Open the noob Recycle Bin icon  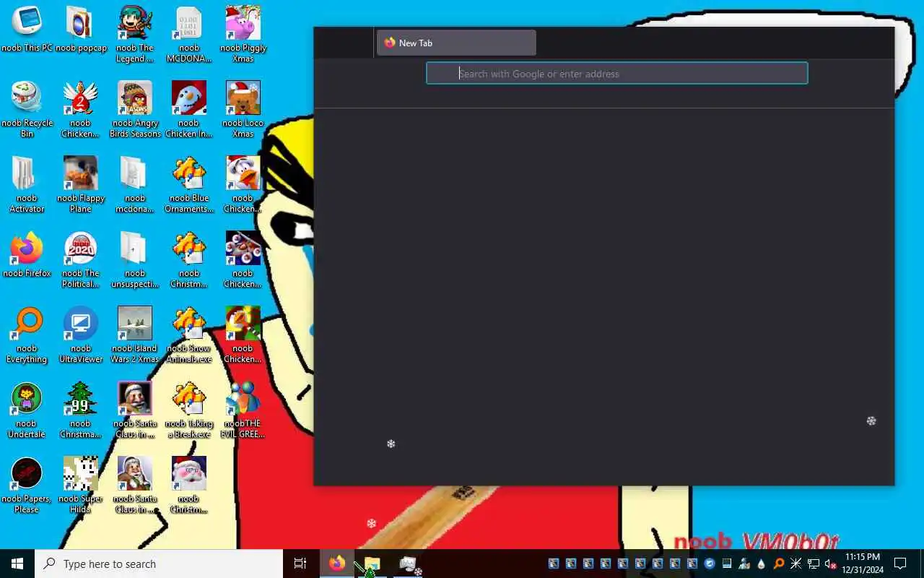click(27, 110)
